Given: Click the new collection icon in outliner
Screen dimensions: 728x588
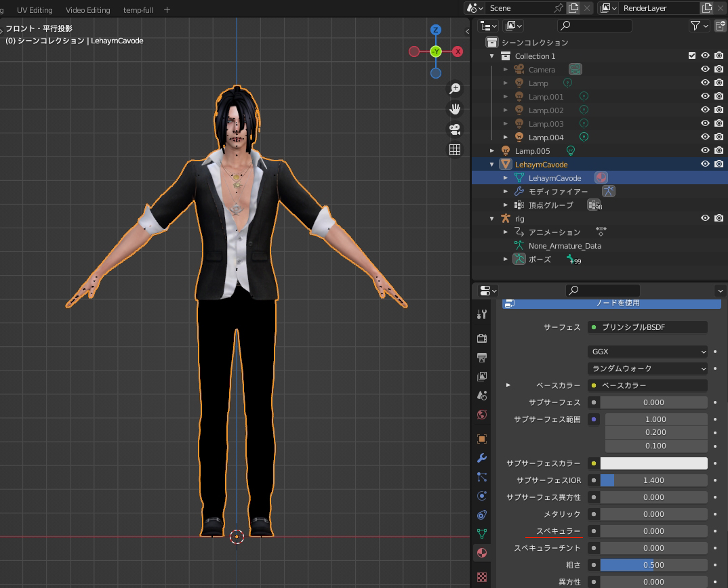Looking at the screenshot, I should [x=721, y=26].
